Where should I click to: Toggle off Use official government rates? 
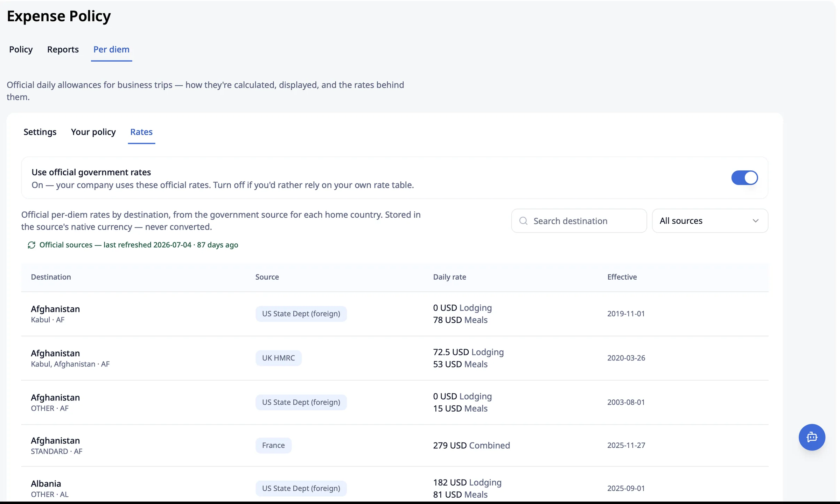point(744,178)
